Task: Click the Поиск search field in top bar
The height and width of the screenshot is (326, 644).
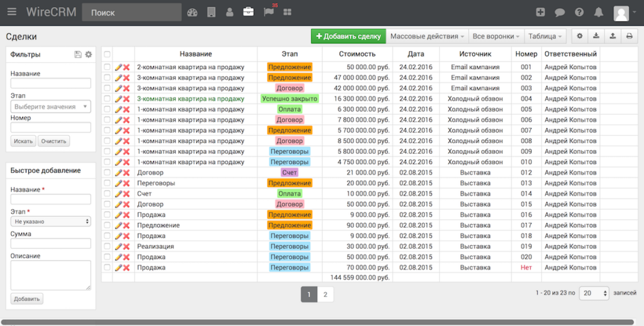Action: tap(131, 12)
